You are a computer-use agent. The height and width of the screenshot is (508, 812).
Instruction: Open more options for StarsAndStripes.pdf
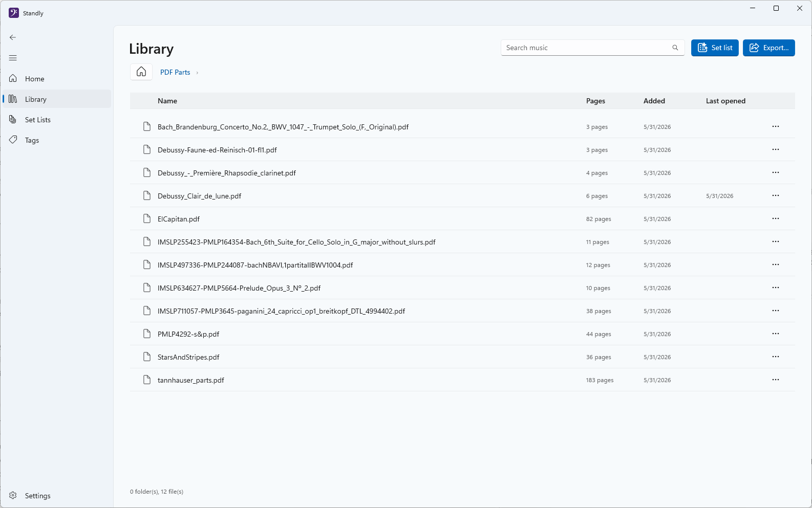[776, 357]
